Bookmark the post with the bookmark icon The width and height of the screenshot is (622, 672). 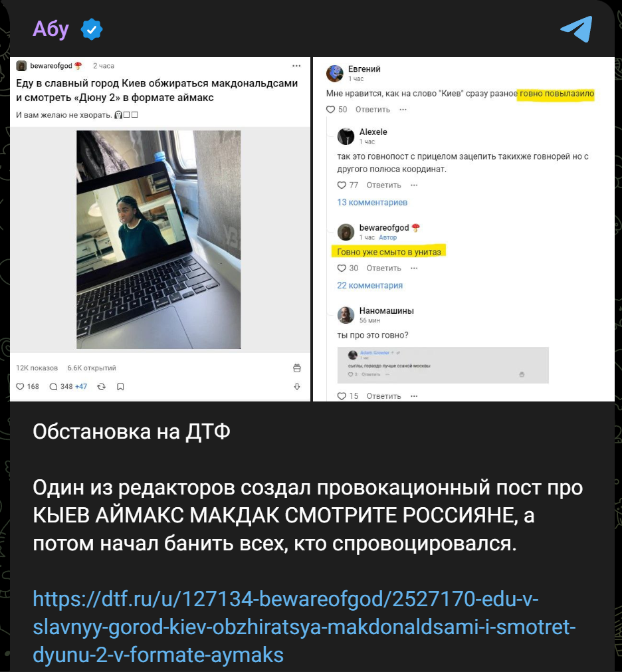tap(120, 387)
